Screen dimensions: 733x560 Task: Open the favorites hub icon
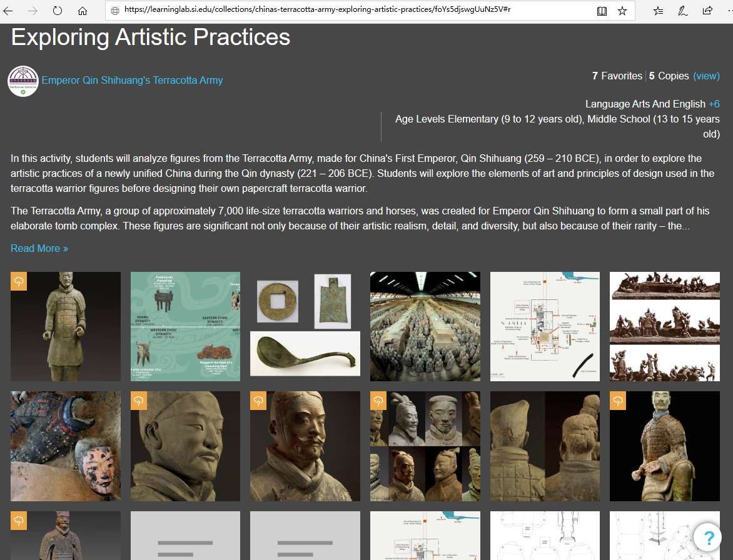(659, 11)
